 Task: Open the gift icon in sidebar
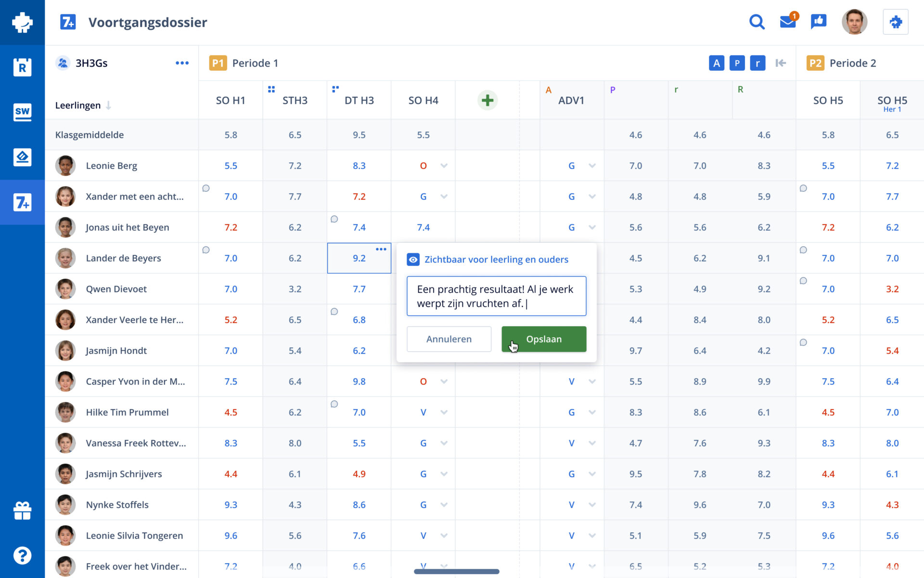pos(22,511)
